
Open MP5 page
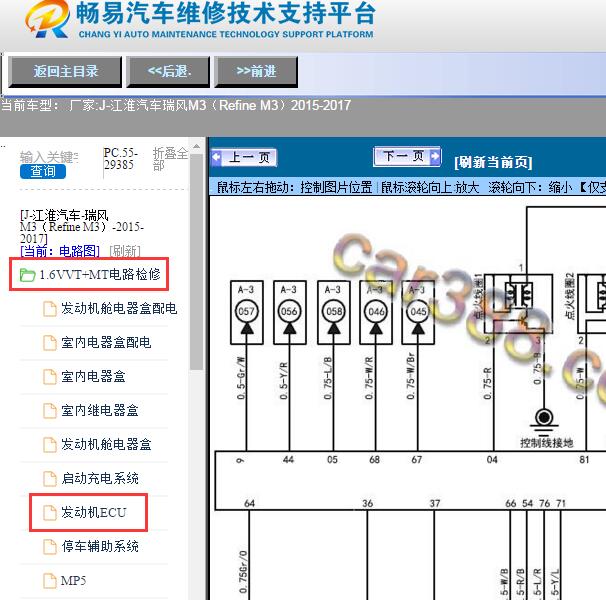73,581
